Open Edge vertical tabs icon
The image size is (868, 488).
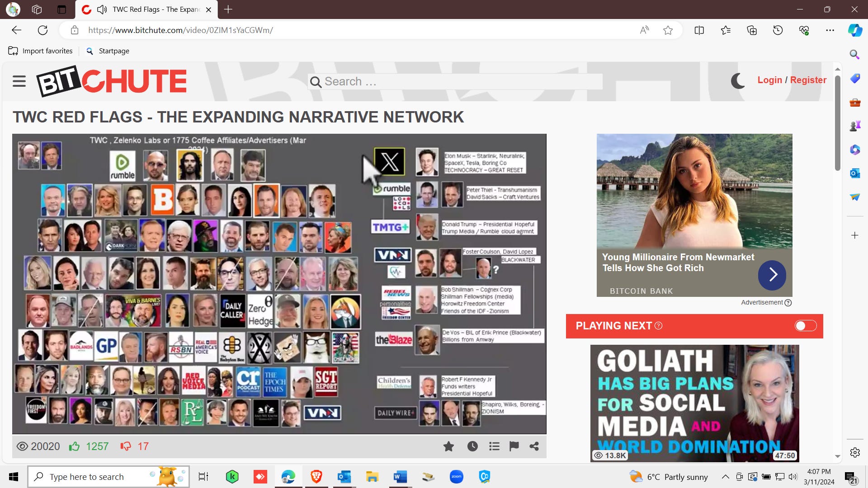(x=61, y=9)
